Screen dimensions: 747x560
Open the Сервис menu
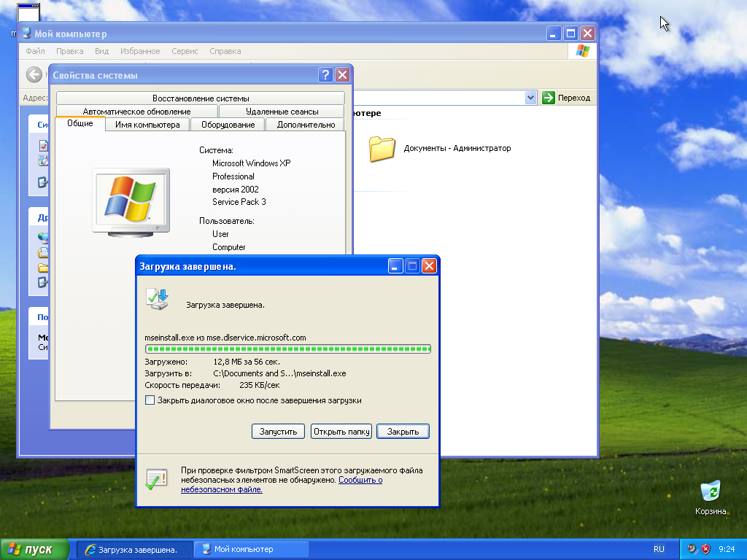click(185, 51)
